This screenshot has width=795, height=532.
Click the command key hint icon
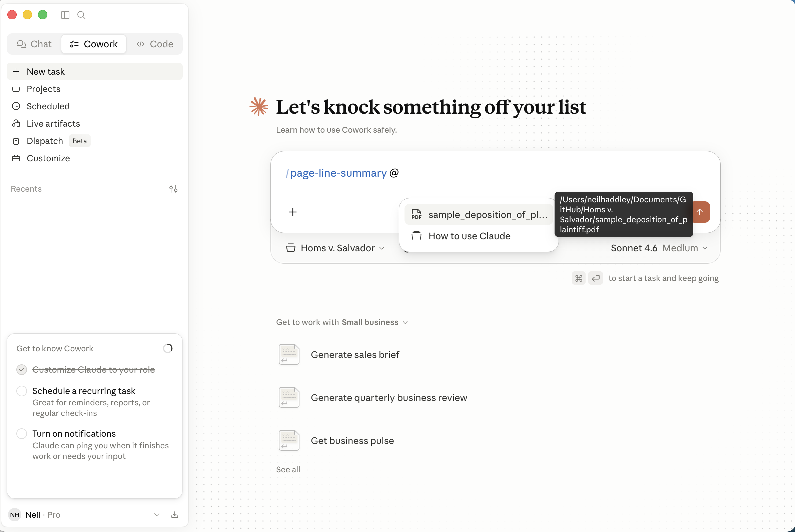pos(579,278)
